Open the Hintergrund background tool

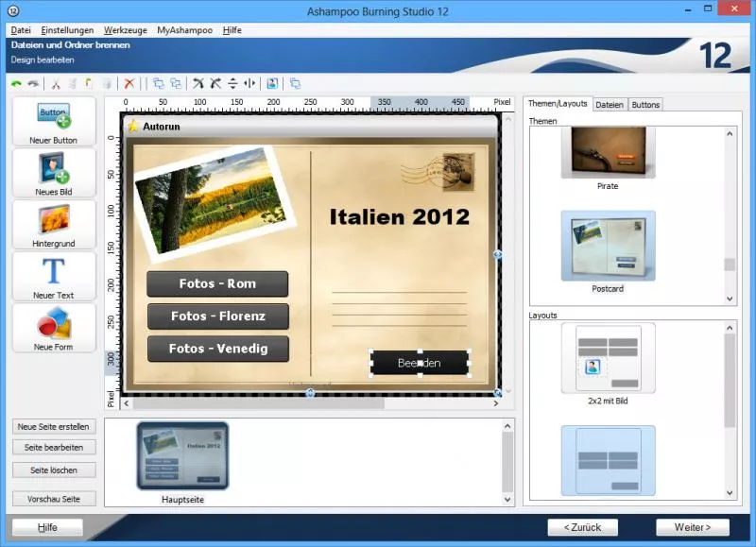[54, 225]
